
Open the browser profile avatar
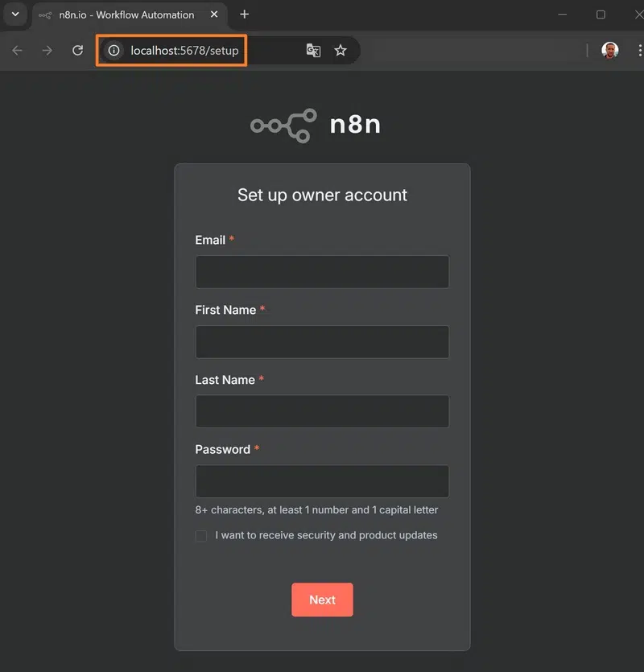pyautogui.click(x=610, y=49)
